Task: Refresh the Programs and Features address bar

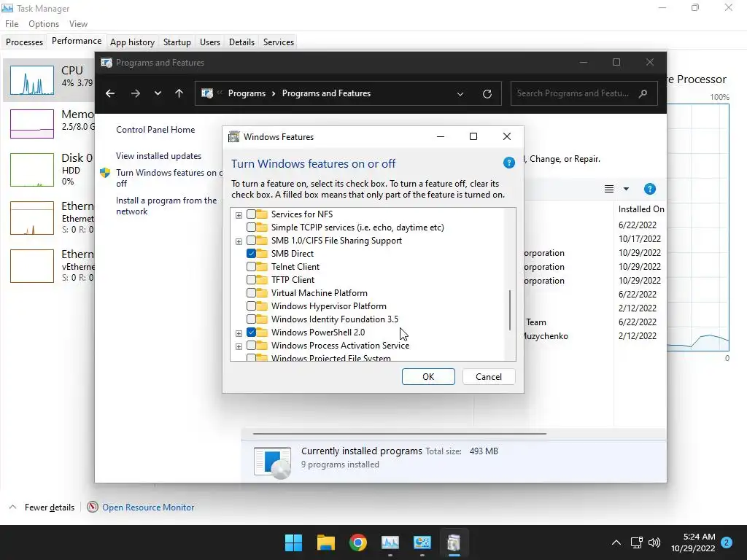Action: [487, 94]
